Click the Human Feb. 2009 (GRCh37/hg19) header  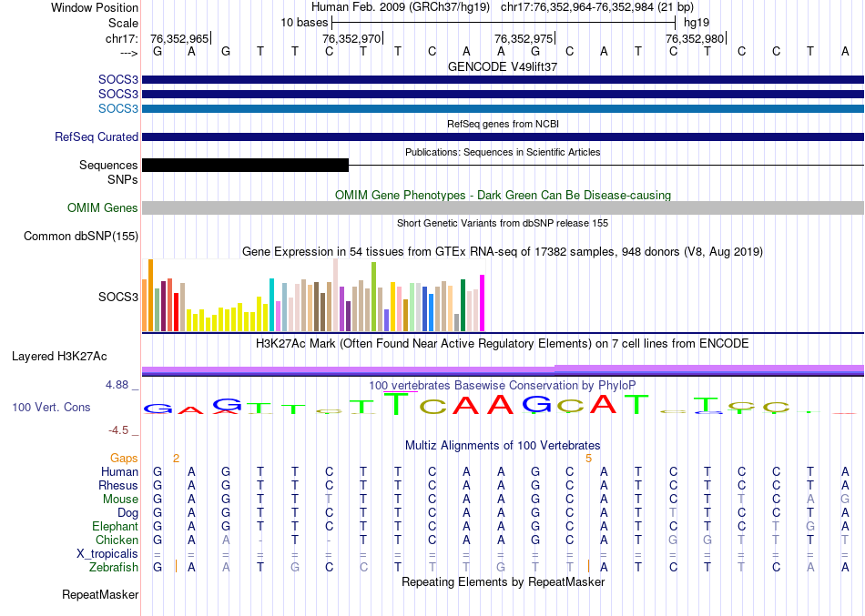pos(401,7)
